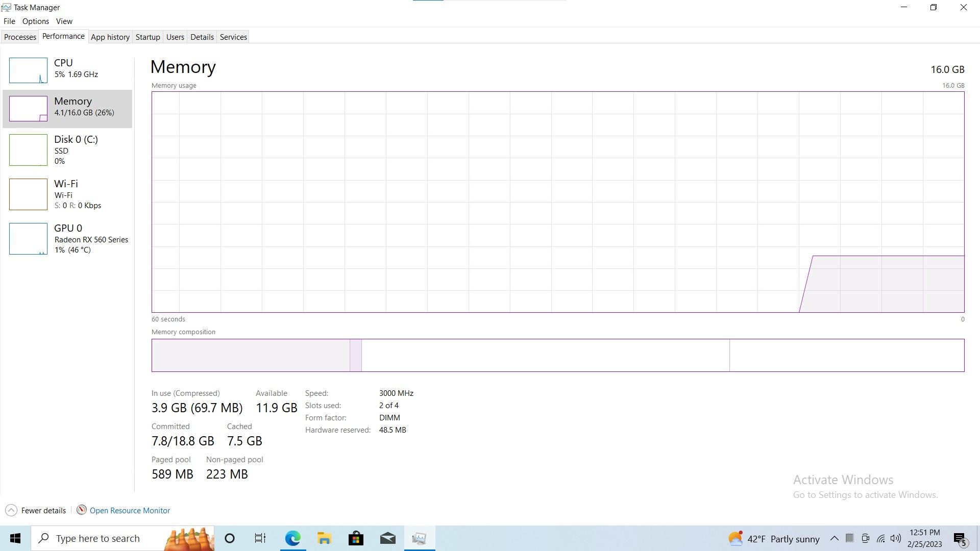Click the volume icon in the system tray
The height and width of the screenshot is (551, 980).
pos(895,538)
